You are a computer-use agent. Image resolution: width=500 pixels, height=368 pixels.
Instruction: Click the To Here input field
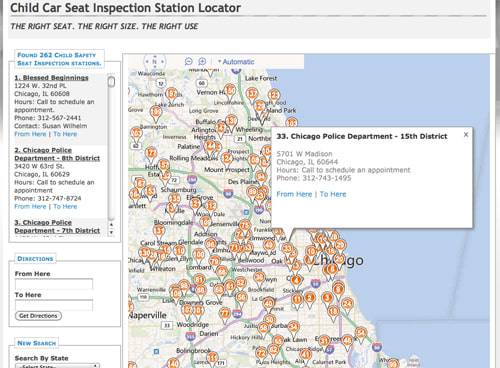(x=54, y=305)
